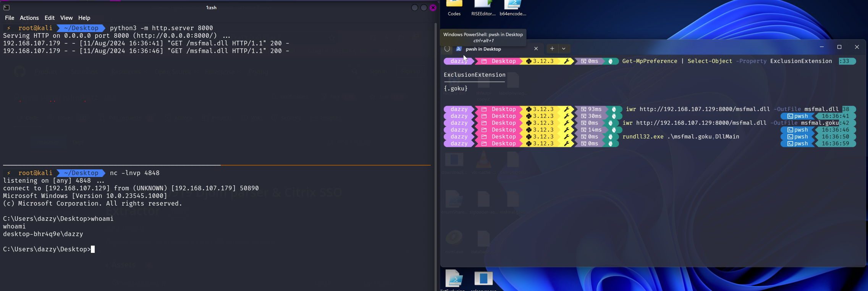Viewport: 868px width, 291px height.
Task: Click the python3 http.server command in Kali
Action: click(x=162, y=28)
